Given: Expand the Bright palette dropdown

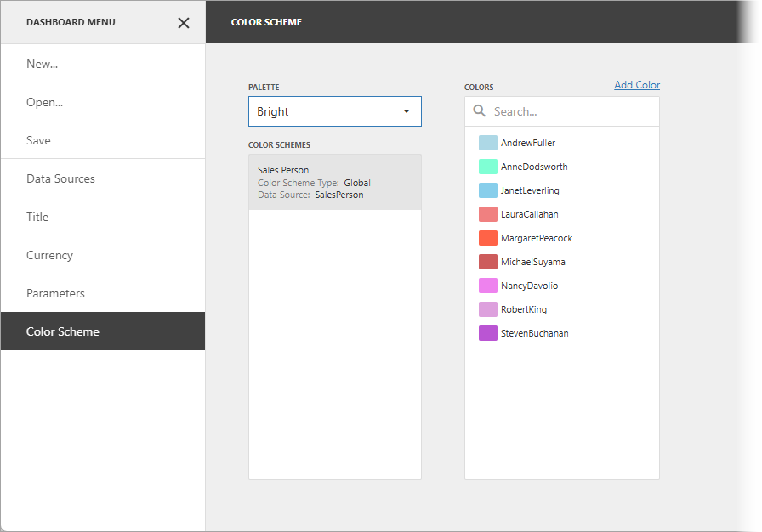Looking at the screenshot, I should click(x=335, y=111).
